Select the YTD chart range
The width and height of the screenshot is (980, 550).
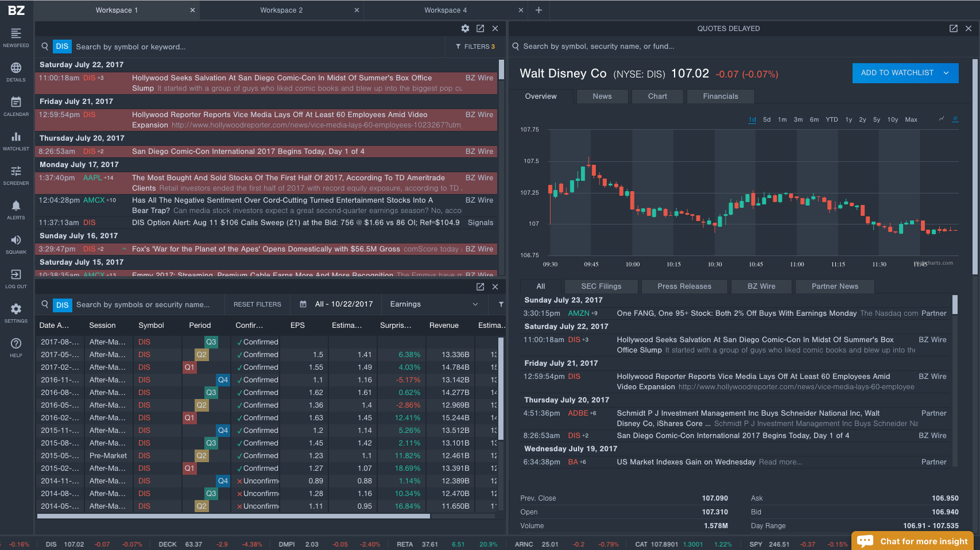coord(832,119)
